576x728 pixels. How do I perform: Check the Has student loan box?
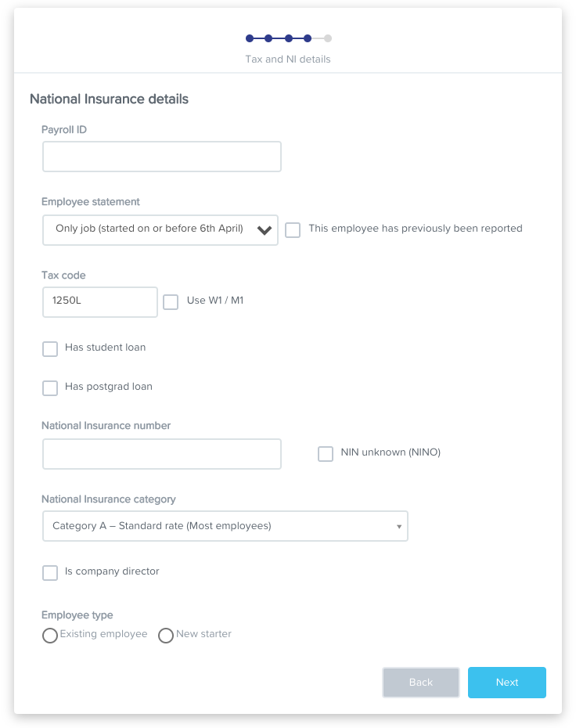[x=50, y=348]
